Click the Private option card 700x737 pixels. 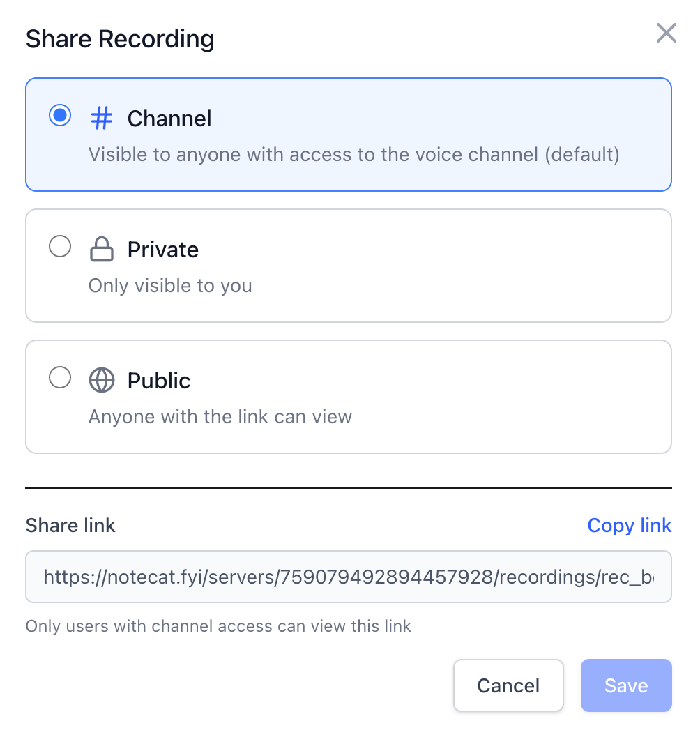349,266
